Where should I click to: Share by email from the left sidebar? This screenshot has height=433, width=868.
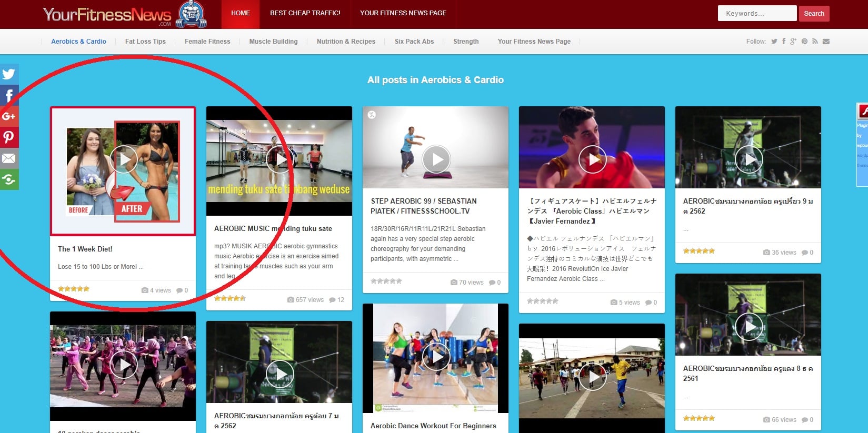pyautogui.click(x=9, y=158)
